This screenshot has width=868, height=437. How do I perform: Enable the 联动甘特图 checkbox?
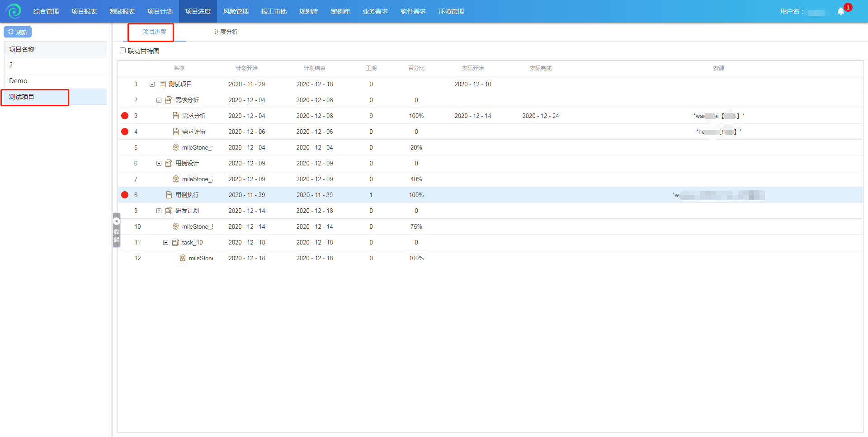pos(123,51)
